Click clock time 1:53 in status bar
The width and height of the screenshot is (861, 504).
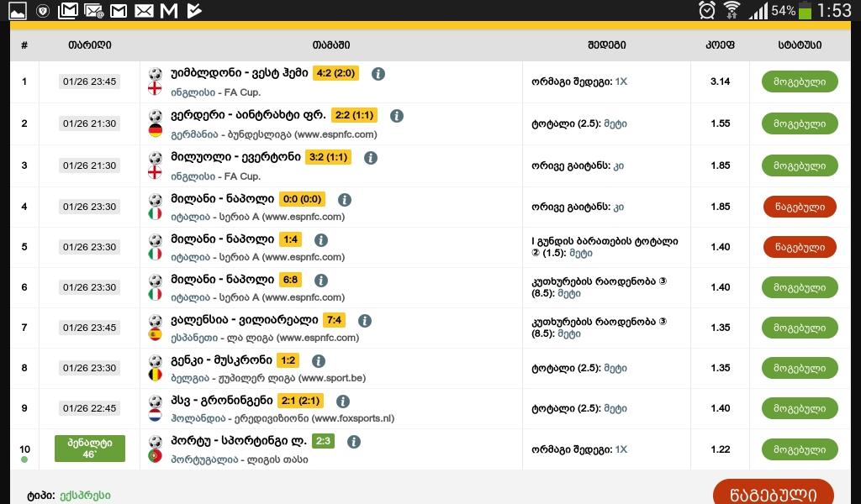tap(834, 10)
